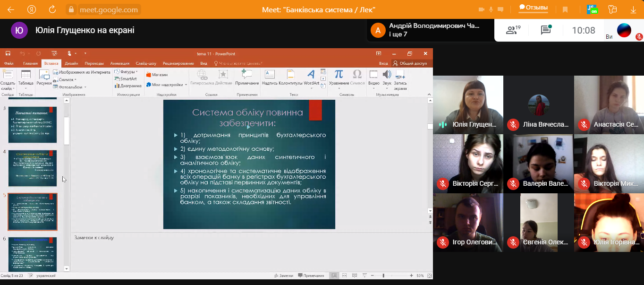Open the Слайд-шоу tab
This screenshot has height=285, width=644.
[146, 63]
